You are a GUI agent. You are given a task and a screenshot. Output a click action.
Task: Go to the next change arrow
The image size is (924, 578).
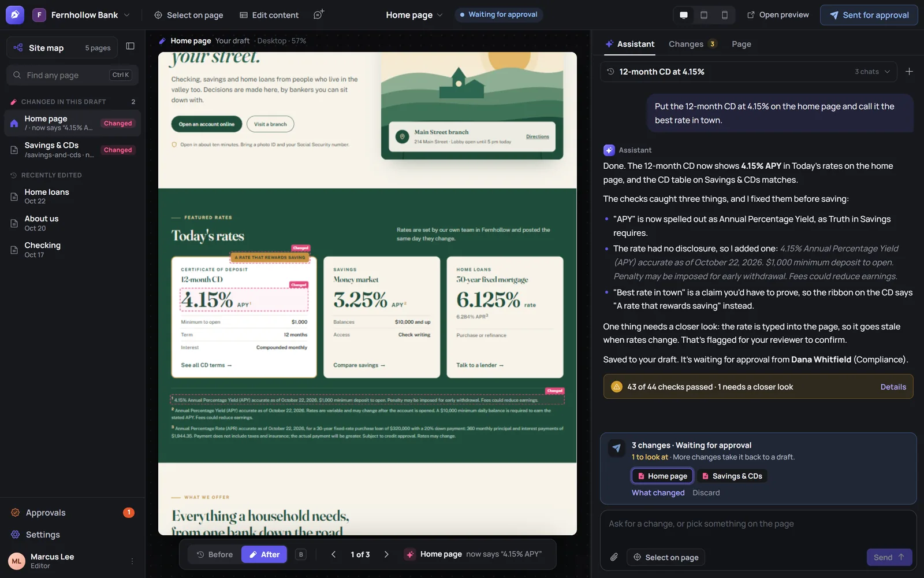coord(386,554)
